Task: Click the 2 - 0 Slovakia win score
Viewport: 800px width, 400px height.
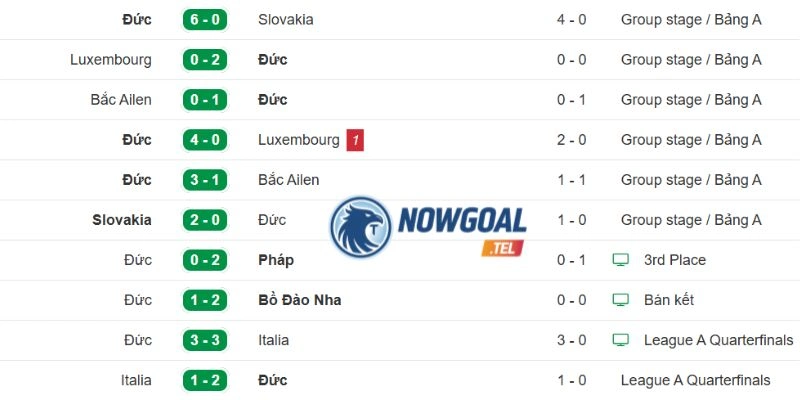Action: pos(205,220)
